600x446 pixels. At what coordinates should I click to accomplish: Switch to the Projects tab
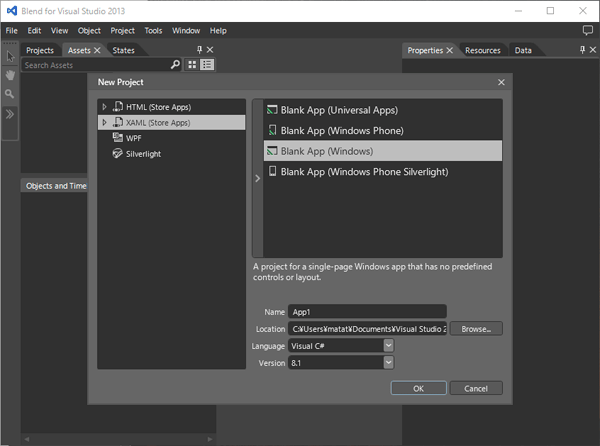coord(40,50)
